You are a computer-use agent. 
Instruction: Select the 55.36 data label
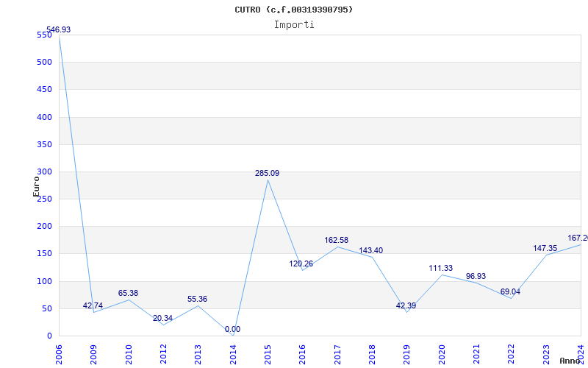pyautogui.click(x=197, y=300)
